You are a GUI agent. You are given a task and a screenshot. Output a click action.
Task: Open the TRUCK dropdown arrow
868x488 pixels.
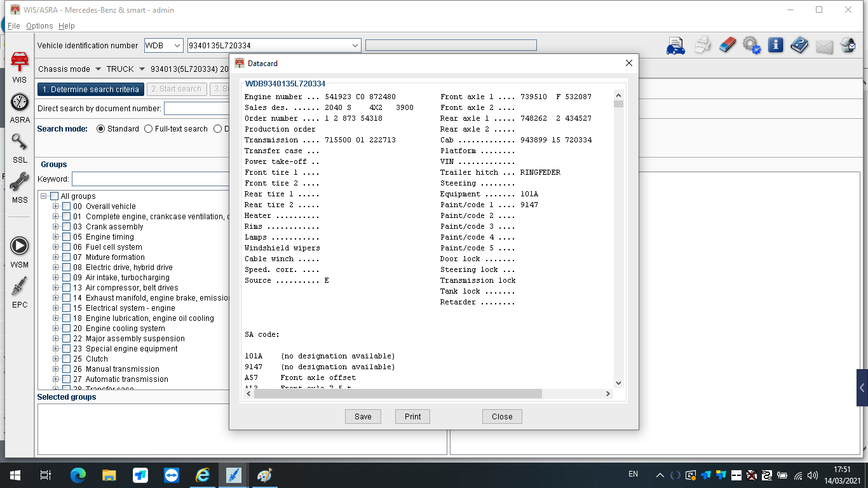[142, 69]
